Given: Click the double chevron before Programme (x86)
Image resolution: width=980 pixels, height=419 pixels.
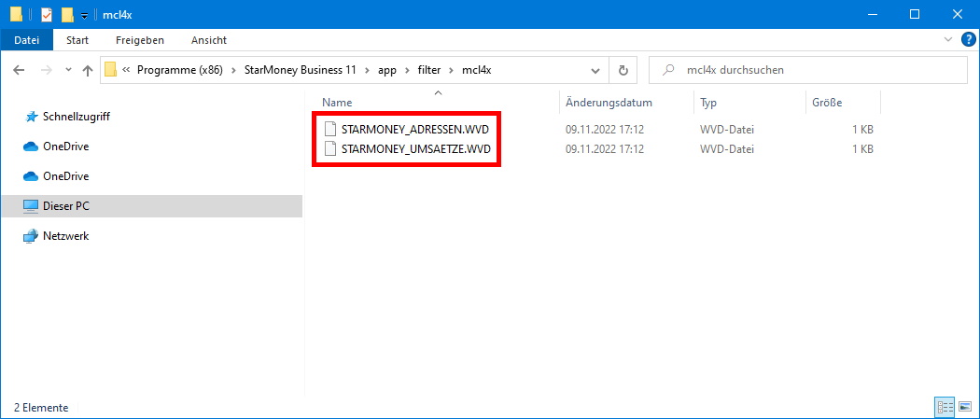Looking at the screenshot, I should coord(126,71).
